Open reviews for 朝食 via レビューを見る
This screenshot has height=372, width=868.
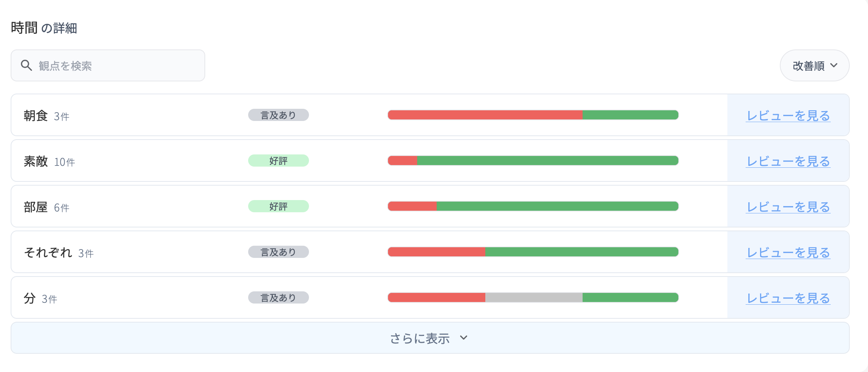click(788, 115)
